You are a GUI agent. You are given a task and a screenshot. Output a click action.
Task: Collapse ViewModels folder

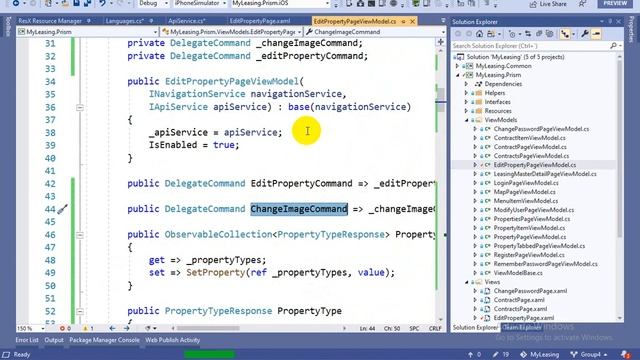pos(467,120)
